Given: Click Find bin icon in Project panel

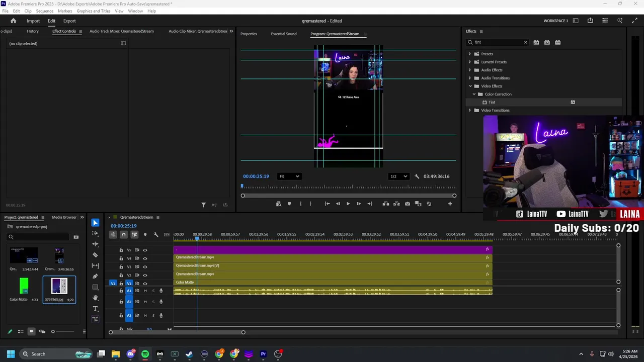Looking at the screenshot, I should point(76,237).
